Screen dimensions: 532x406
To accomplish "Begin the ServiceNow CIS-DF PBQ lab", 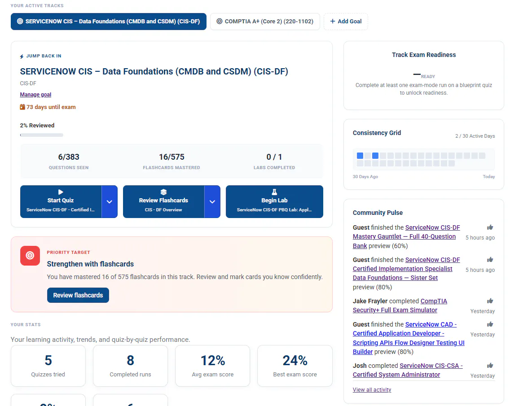I will tap(274, 201).
